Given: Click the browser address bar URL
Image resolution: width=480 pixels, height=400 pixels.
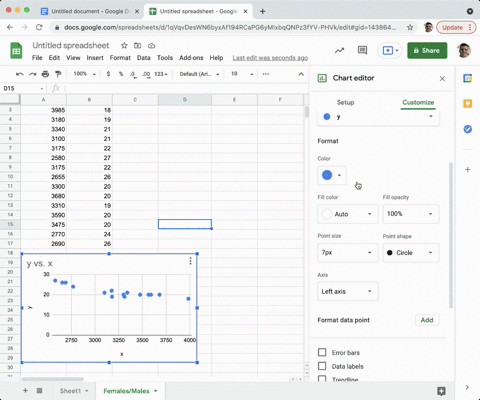Looking at the screenshot, I should pos(230,27).
